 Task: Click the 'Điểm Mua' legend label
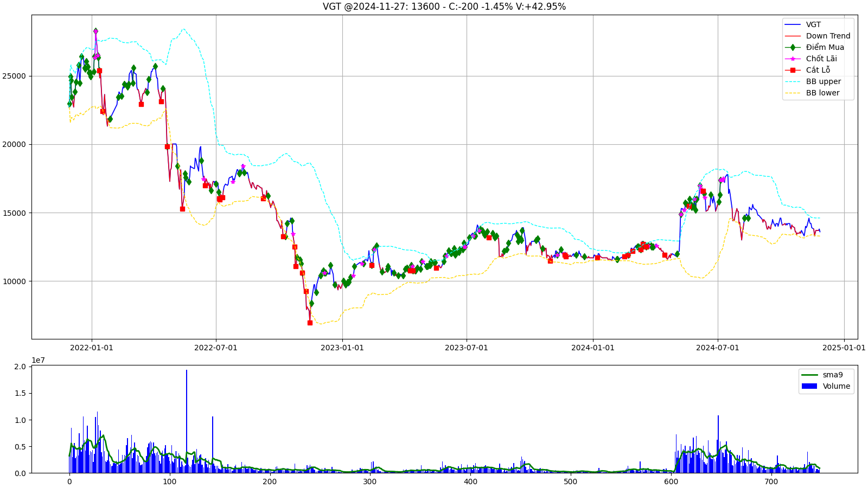[825, 47]
